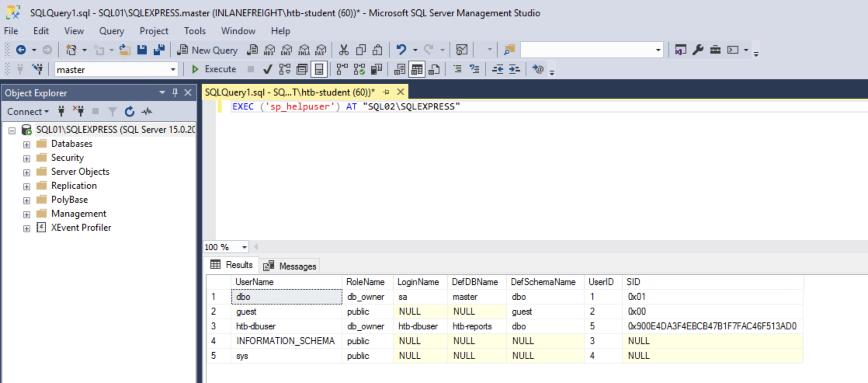Open the Activity Monitor icon in Object Explorer

point(147,112)
